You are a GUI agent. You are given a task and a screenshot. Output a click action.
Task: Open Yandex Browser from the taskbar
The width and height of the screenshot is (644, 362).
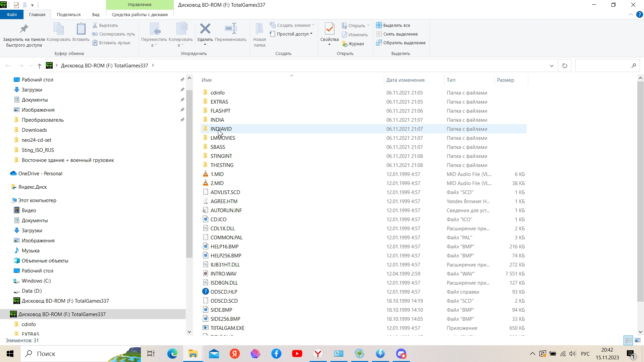tap(318, 354)
